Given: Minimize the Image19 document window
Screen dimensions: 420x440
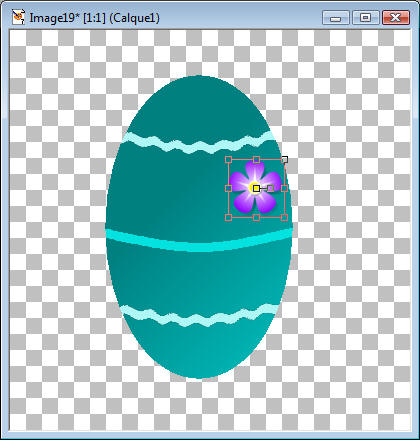Looking at the screenshot, I should [336, 18].
